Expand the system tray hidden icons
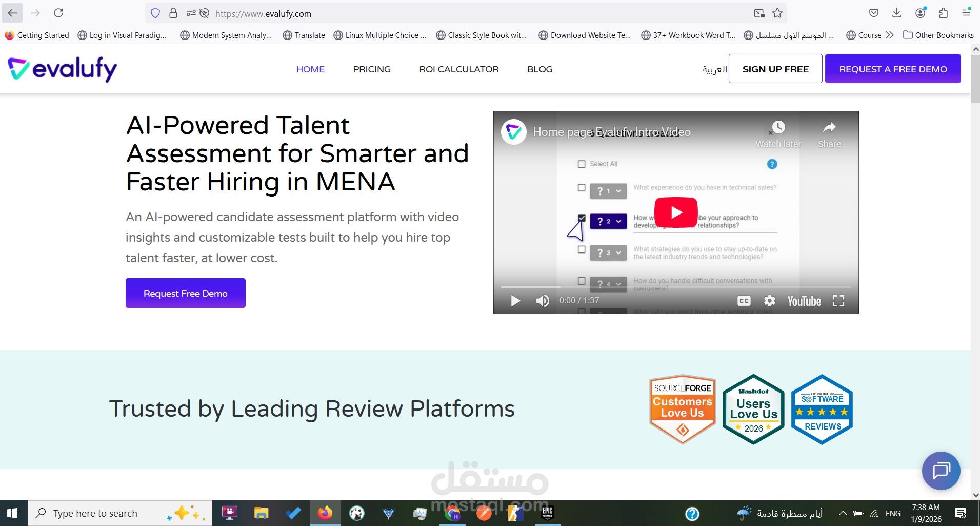The height and width of the screenshot is (526, 980). click(x=843, y=513)
